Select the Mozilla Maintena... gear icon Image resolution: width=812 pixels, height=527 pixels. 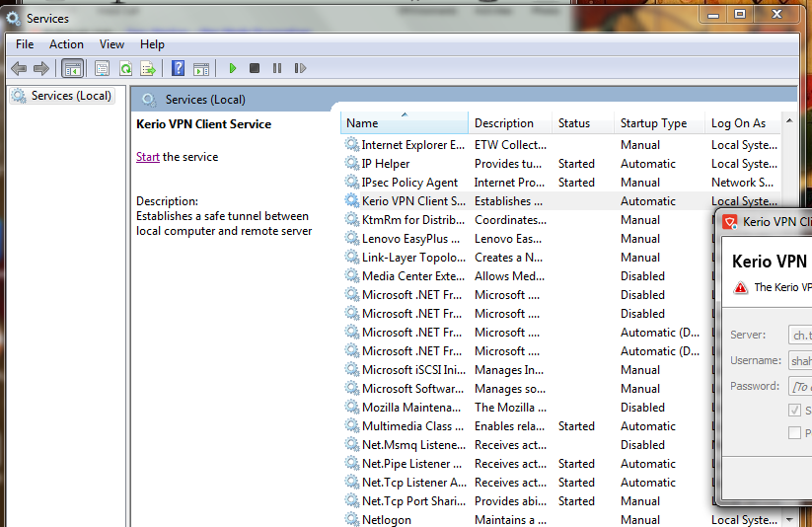coord(352,407)
